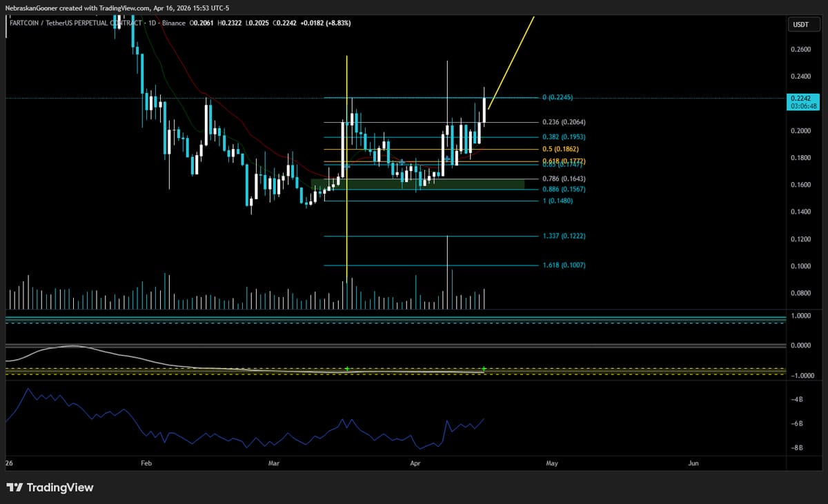Select the yellow ascending trendline
The width and height of the screenshot is (828, 504).
point(511,62)
